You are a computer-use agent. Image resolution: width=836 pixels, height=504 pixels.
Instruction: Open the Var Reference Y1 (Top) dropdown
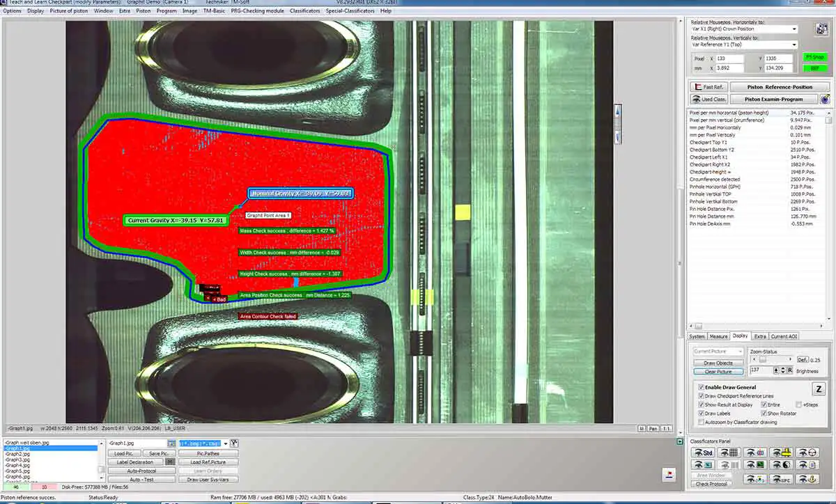(745, 45)
